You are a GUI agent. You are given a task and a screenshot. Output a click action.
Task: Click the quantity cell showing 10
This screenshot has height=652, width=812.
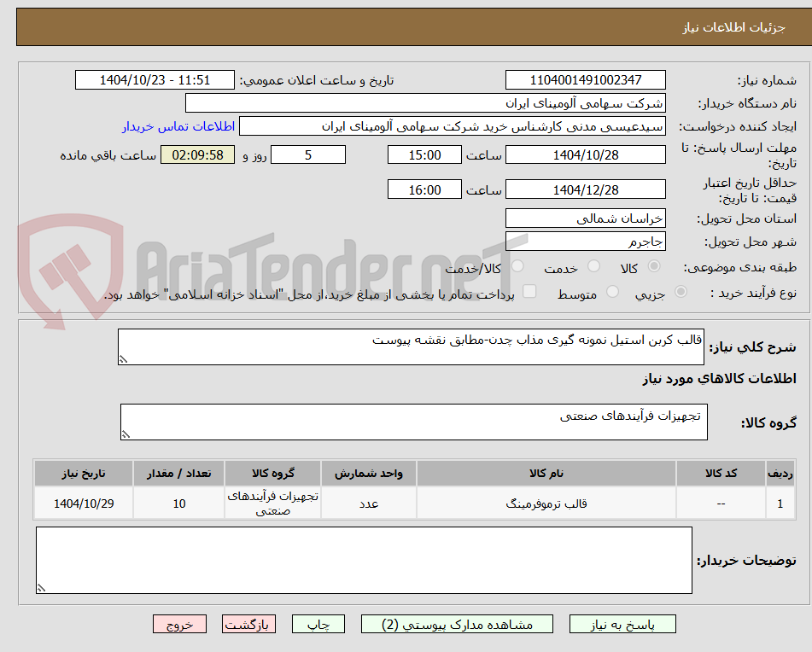click(x=179, y=503)
